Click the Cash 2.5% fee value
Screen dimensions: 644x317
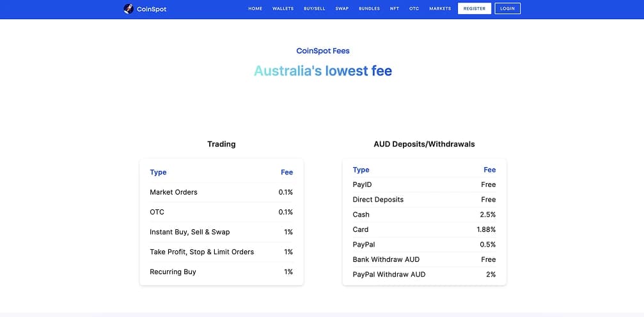point(488,215)
